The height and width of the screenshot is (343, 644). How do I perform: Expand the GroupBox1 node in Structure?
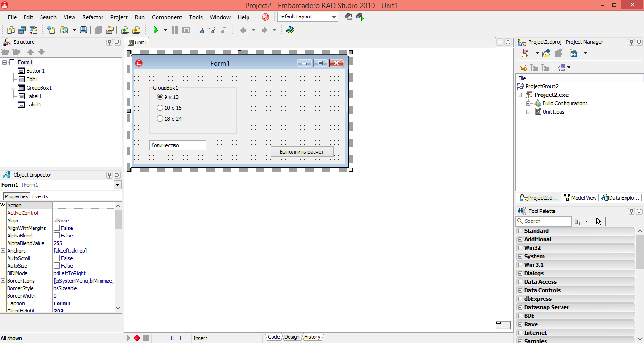pyautogui.click(x=13, y=88)
